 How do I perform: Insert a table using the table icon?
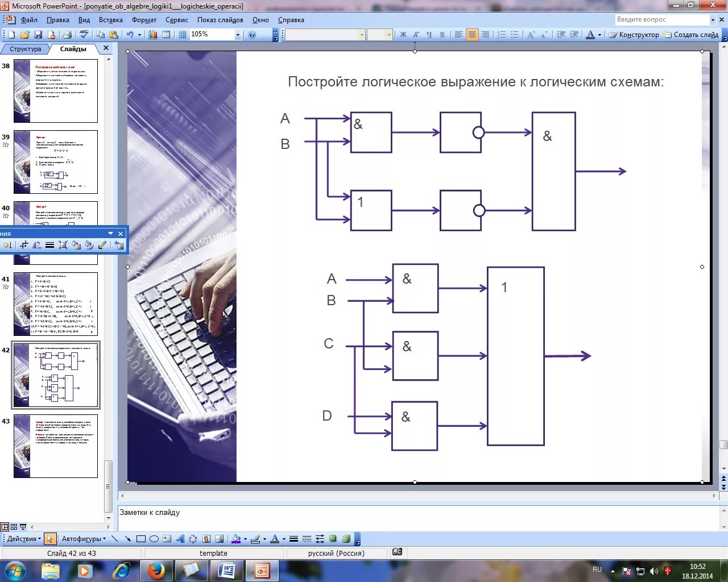[166, 35]
